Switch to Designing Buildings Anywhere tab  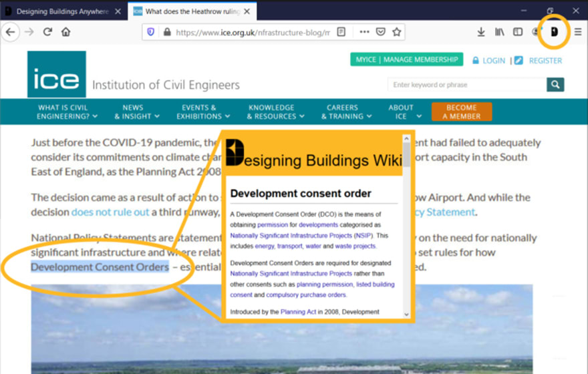(63, 11)
